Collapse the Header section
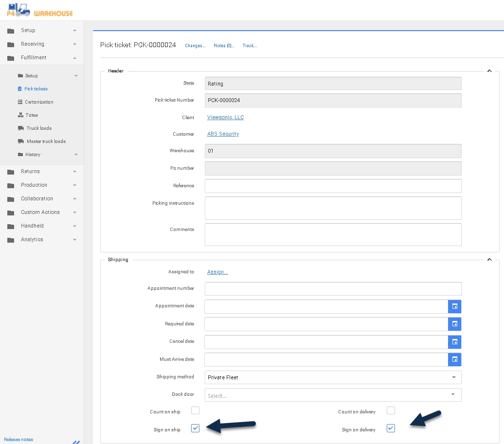Viewport: 504px width, 444px height. coord(489,71)
